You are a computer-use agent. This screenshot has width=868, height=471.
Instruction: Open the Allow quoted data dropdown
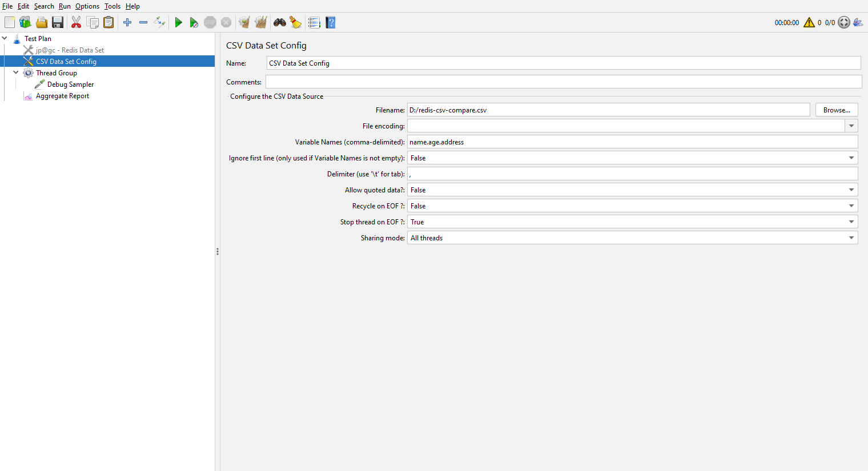pos(632,190)
